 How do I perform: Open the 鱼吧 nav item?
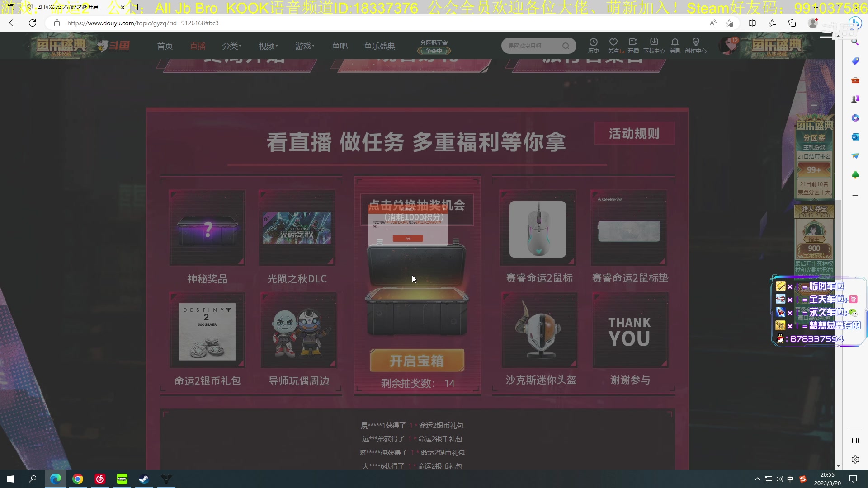click(340, 46)
